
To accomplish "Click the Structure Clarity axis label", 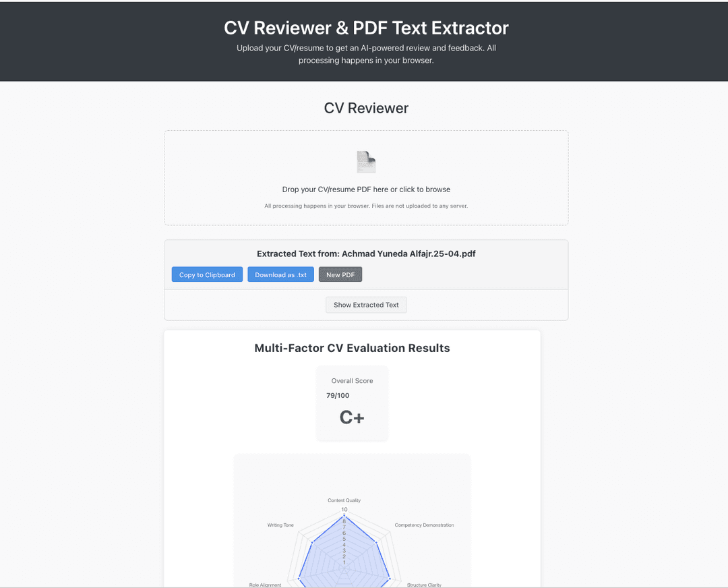I will point(424,585).
